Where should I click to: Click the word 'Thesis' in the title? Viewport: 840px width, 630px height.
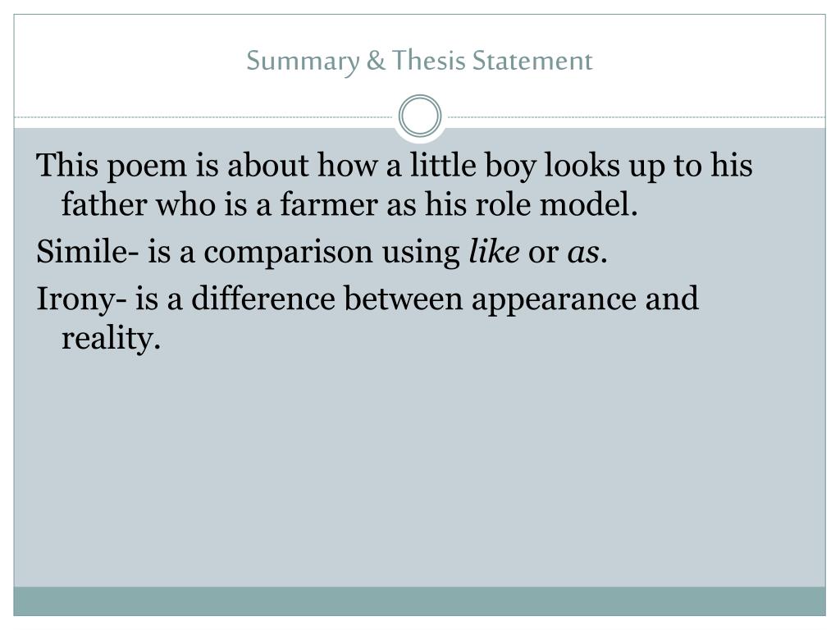(x=428, y=60)
